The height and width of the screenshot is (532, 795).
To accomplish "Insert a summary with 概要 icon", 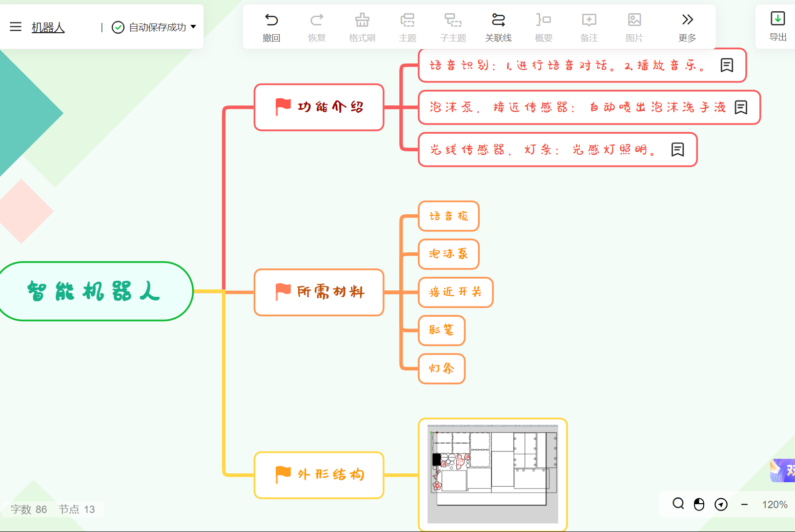I will [x=544, y=20].
